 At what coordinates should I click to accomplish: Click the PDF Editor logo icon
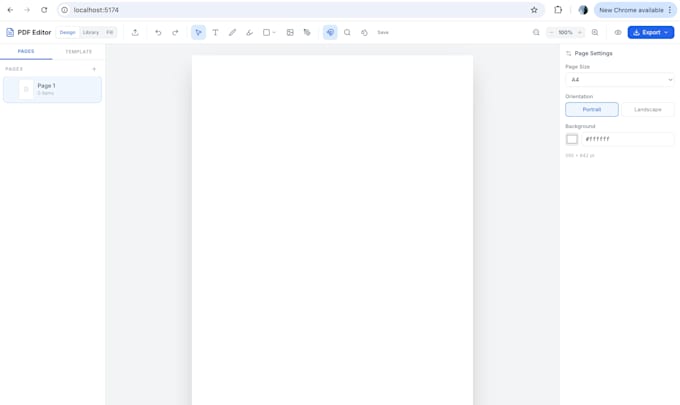[x=10, y=33]
